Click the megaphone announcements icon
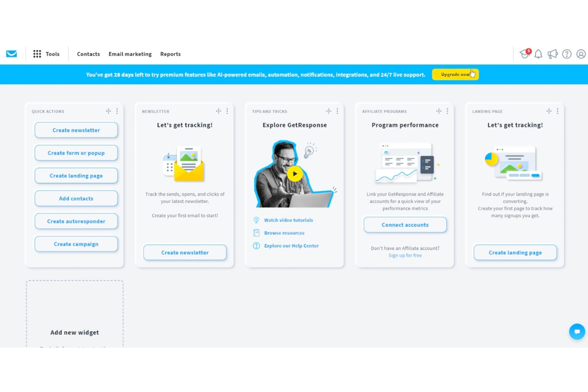This screenshot has width=588, height=392. pyautogui.click(x=553, y=54)
